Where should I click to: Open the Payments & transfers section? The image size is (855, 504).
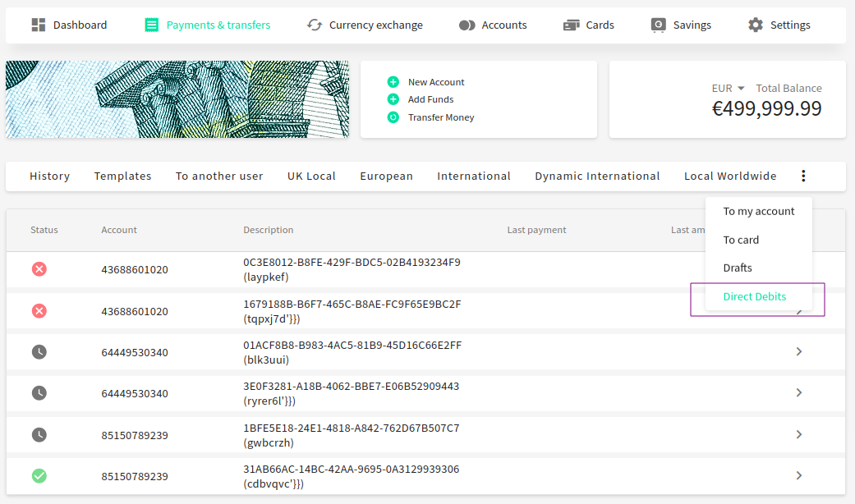point(207,25)
